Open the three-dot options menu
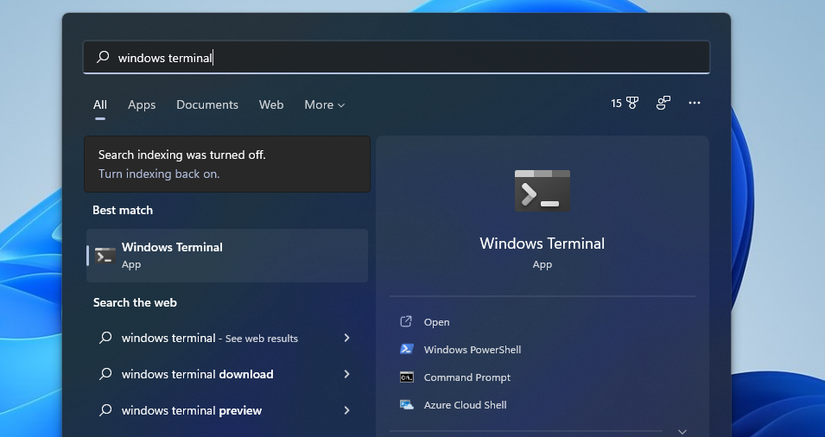This screenshot has width=825, height=437. tap(694, 103)
